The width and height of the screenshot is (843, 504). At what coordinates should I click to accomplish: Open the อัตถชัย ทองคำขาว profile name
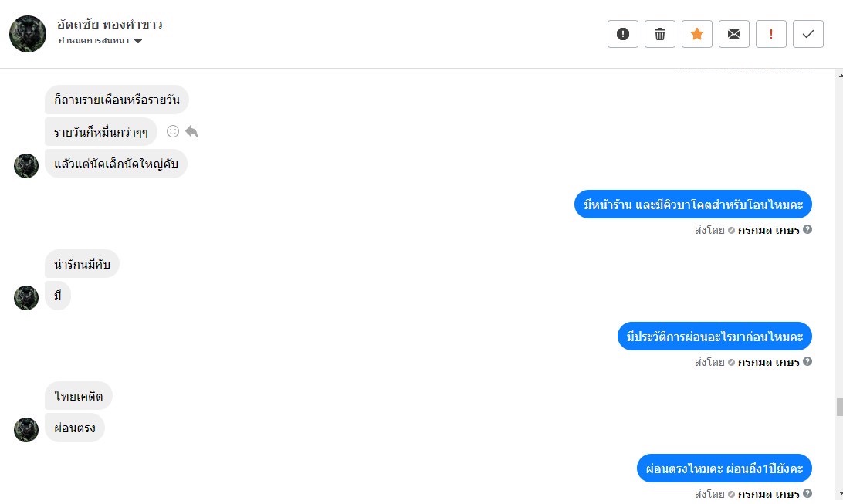click(110, 25)
